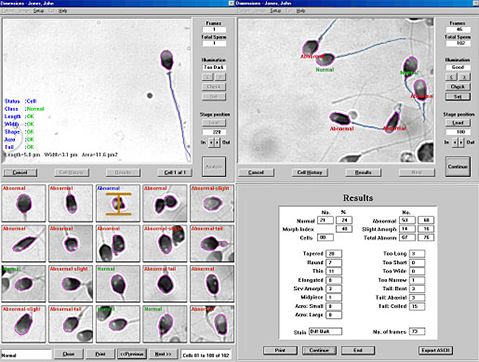Image resolution: width=479 pixels, height=362 pixels.
Task: Select the thumbnail showing two joined heads
Action: point(165,203)
